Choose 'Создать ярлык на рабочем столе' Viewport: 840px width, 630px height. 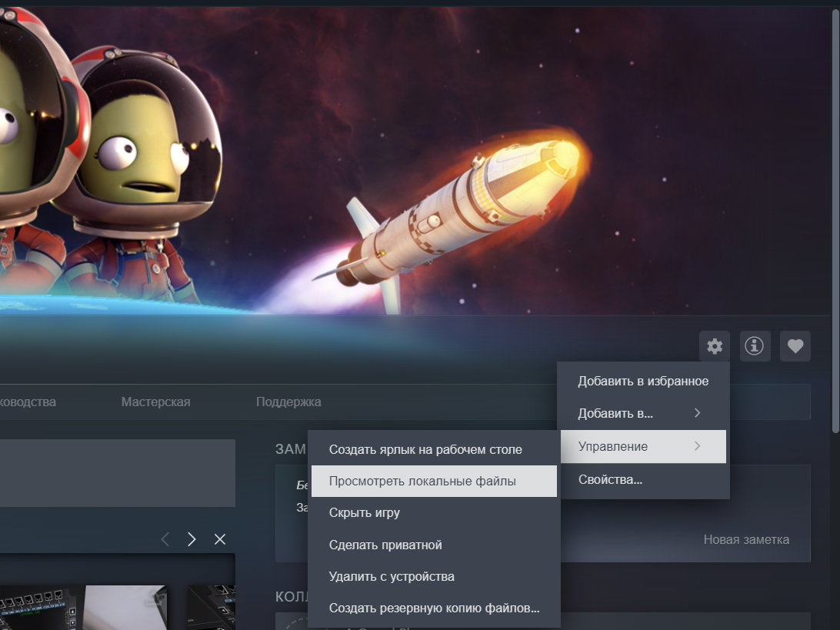click(x=434, y=449)
